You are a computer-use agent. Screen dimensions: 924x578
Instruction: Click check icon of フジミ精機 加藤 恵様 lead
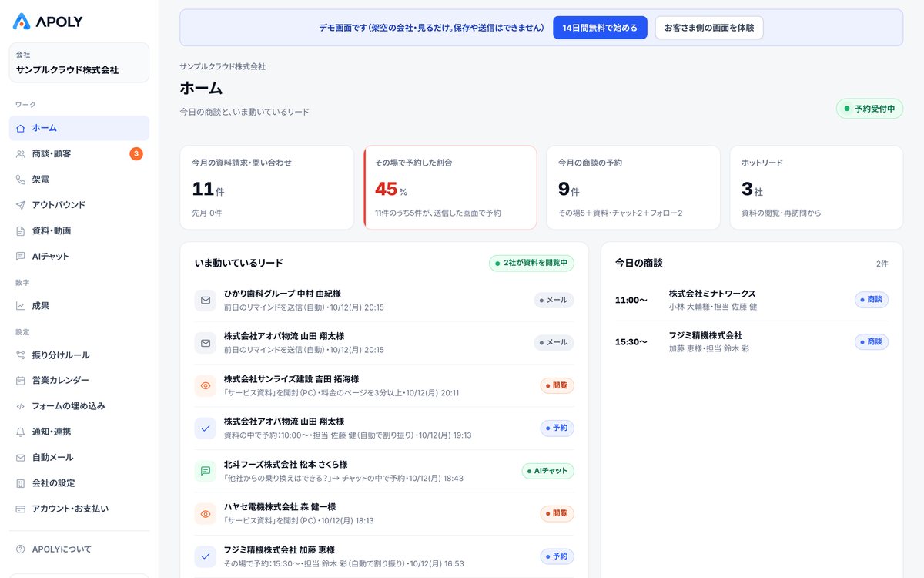[x=206, y=556]
